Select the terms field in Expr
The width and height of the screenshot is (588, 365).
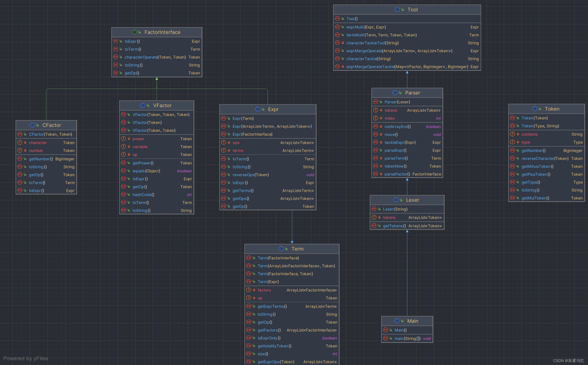point(268,150)
